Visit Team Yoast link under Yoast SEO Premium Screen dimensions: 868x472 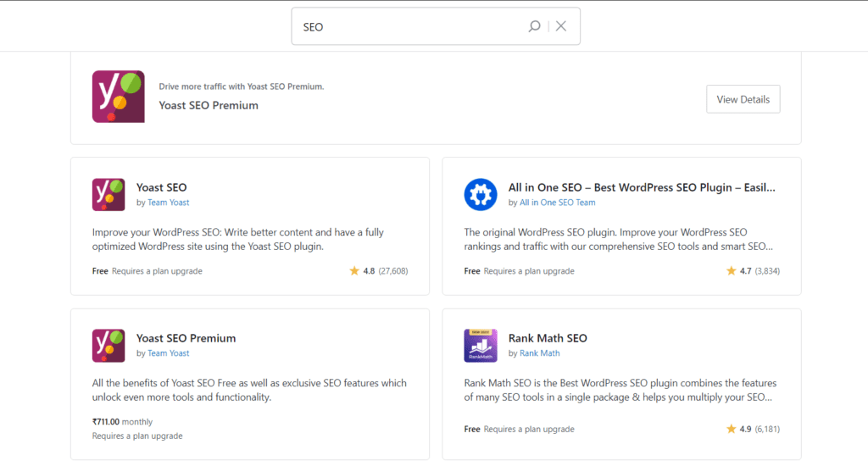coord(169,353)
